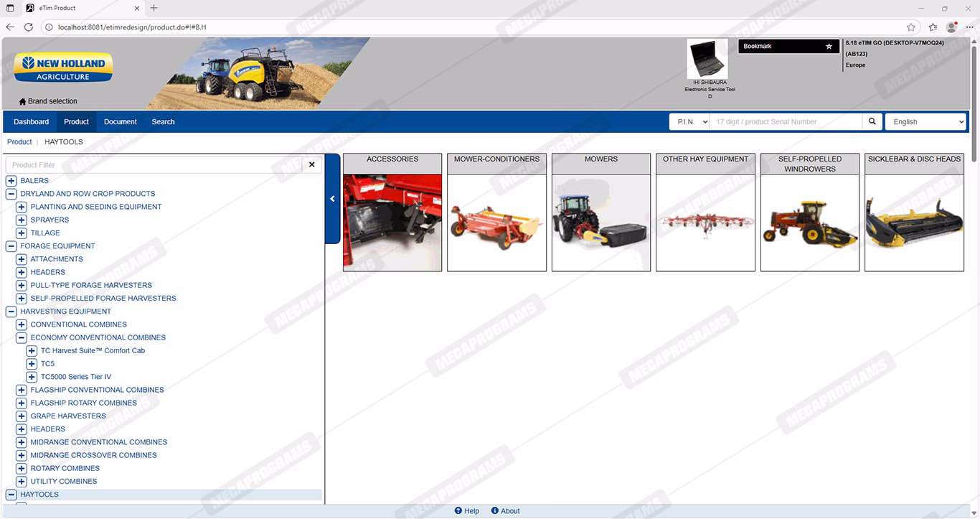Click the Product breadcrumb link

[19, 142]
